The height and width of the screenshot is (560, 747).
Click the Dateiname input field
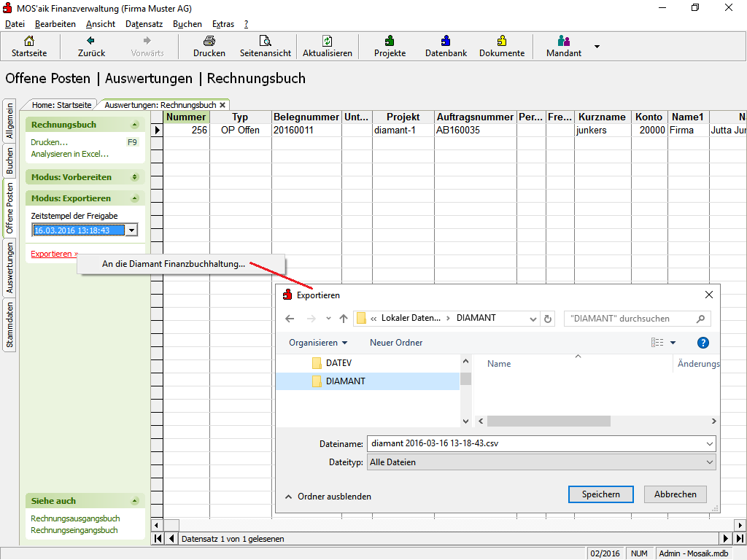pos(536,443)
